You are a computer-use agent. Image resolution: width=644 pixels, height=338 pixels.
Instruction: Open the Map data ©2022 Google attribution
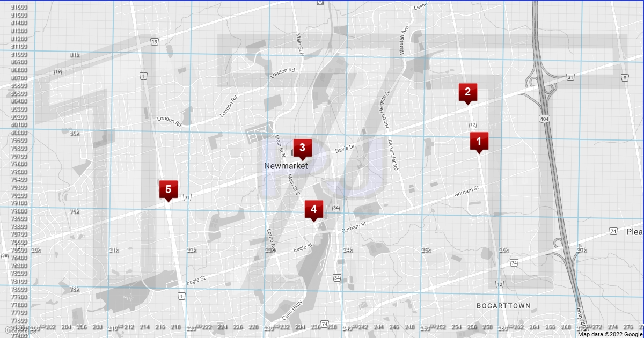point(610,334)
